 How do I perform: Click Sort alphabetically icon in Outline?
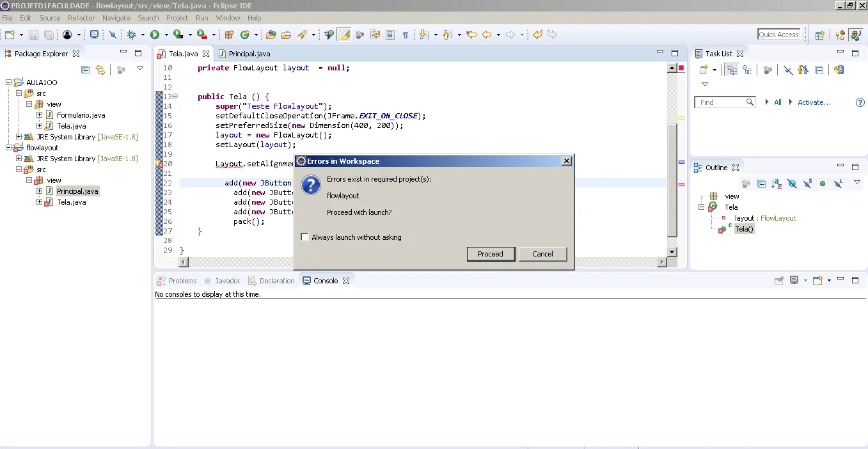pyautogui.click(x=777, y=184)
